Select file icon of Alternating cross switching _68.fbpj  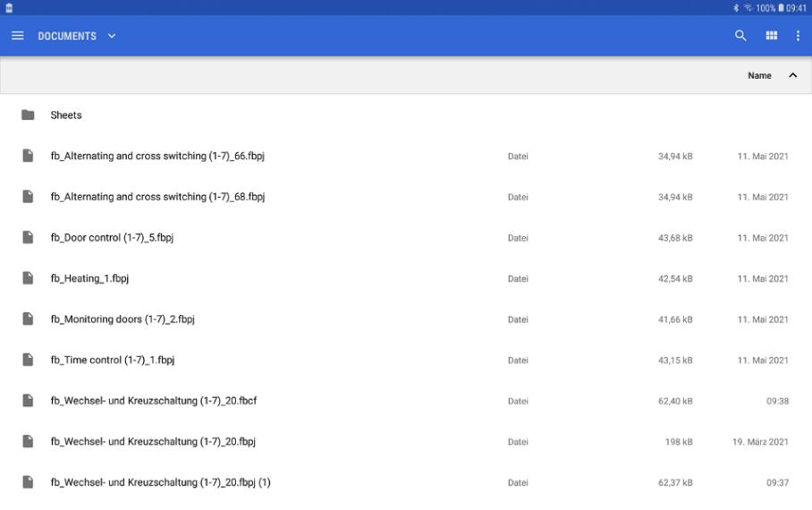28,197
